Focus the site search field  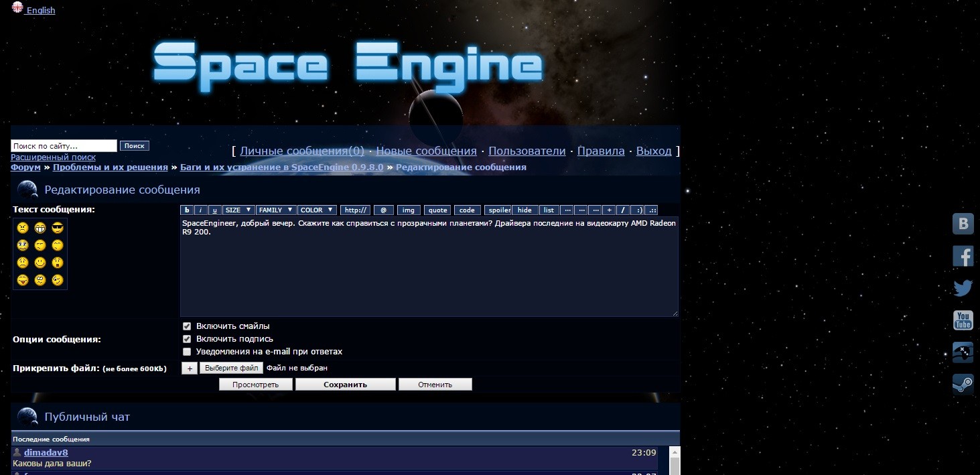[64, 145]
